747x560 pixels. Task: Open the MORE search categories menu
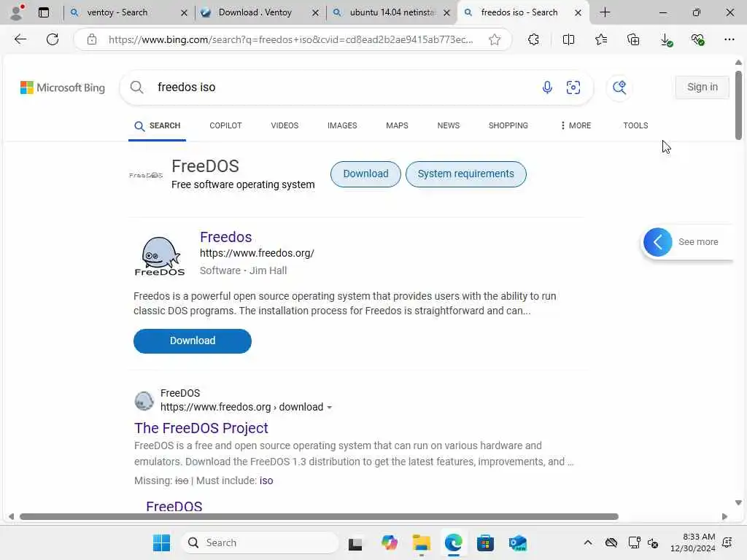576,125
